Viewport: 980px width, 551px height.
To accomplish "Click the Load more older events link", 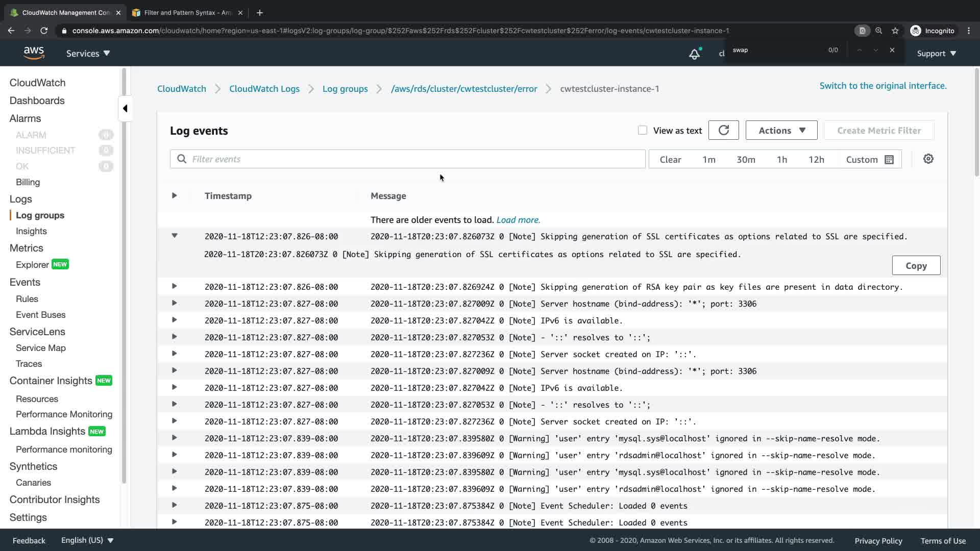I will tap(518, 220).
